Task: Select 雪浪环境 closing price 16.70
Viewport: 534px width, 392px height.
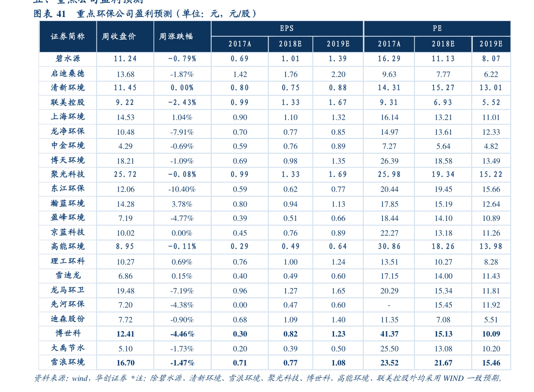Action: pos(125,362)
